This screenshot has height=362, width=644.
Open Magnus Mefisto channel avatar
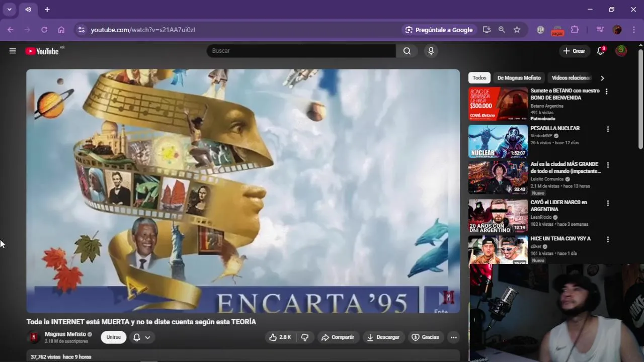click(x=34, y=337)
